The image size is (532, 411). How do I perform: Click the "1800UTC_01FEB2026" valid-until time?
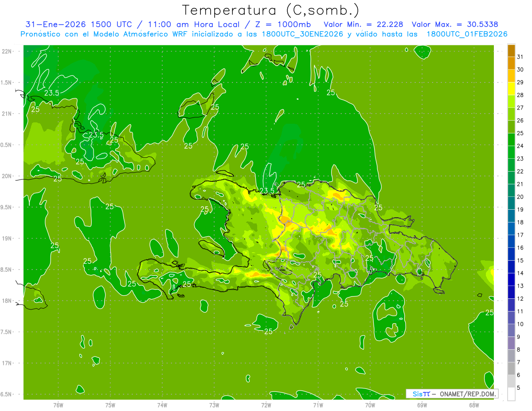(467, 34)
